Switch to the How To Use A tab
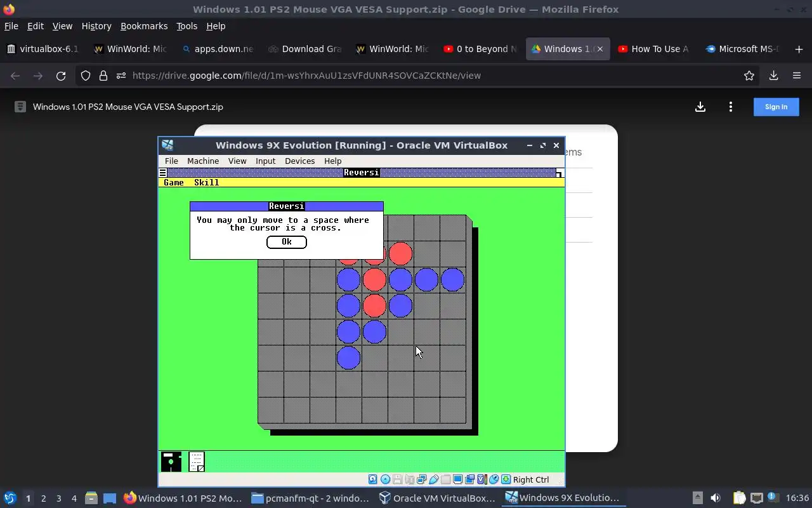Viewport: 812px width, 508px height. tap(655, 49)
